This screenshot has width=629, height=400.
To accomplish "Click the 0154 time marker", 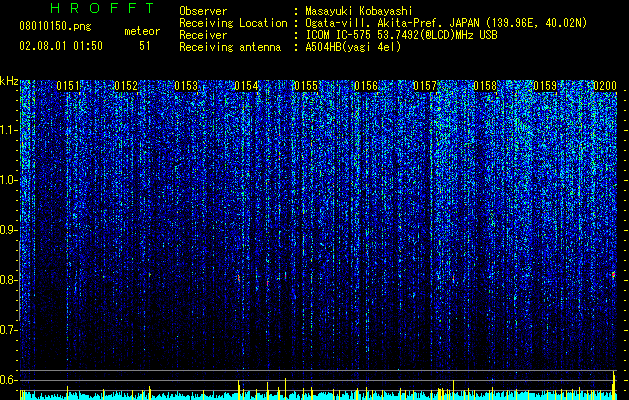I will (246, 86).
